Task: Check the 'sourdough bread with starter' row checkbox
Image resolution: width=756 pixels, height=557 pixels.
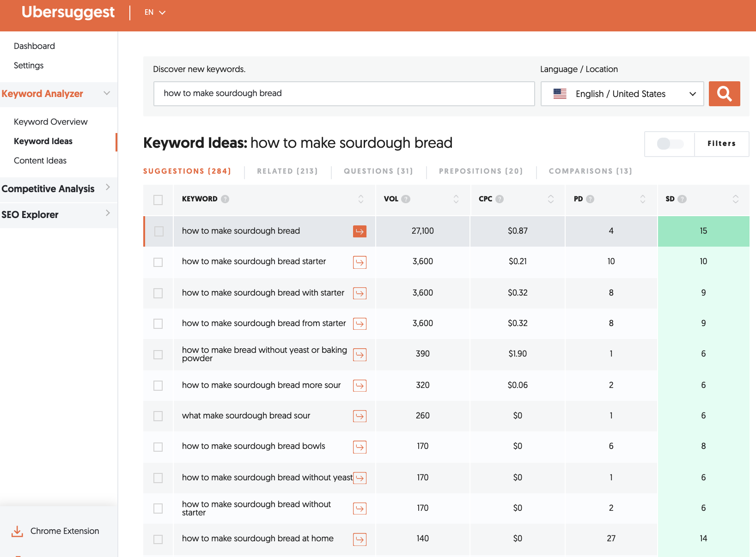Action: point(158,293)
